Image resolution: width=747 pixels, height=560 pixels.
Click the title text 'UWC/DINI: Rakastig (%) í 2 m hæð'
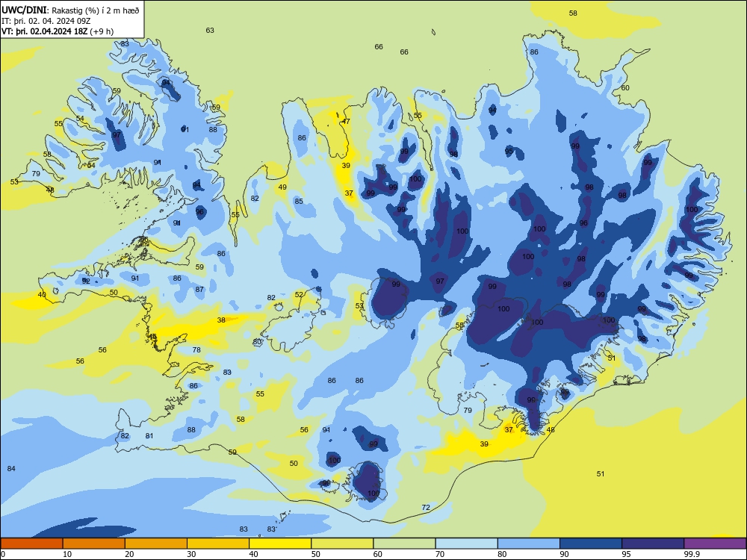pos(70,10)
